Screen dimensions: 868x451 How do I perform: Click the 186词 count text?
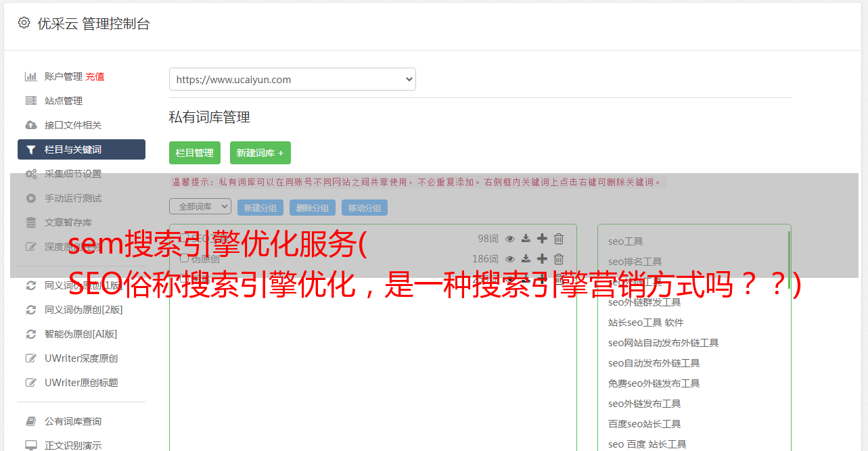485,258
